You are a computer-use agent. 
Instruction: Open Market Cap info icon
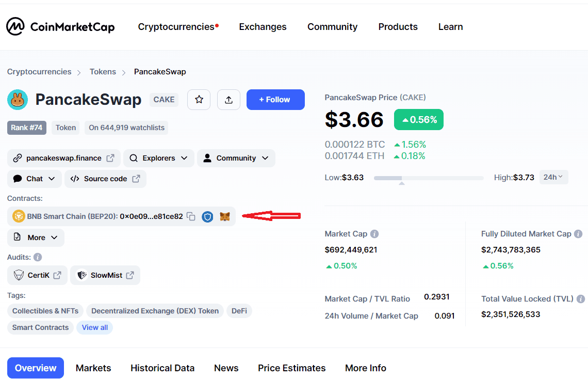click(x=374, y=234)
